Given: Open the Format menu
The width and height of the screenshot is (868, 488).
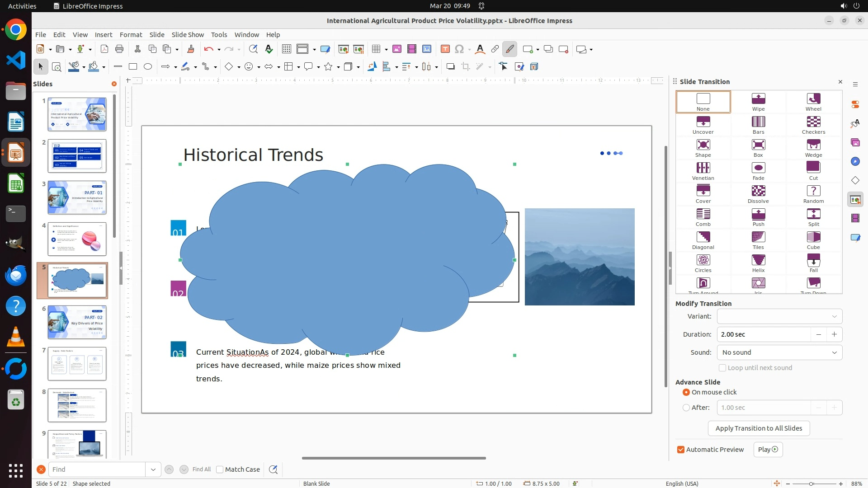Looking at the screenshot, I should 131,35.
